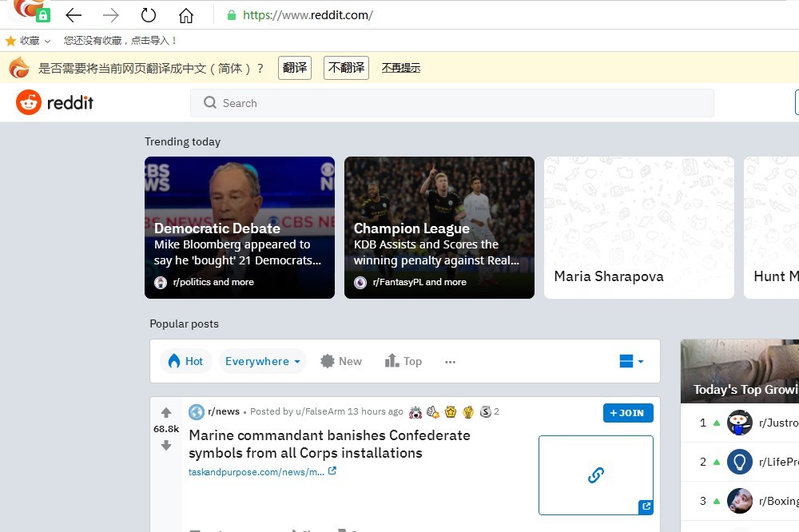Downvote the Marine commandant post

point(166,446)
